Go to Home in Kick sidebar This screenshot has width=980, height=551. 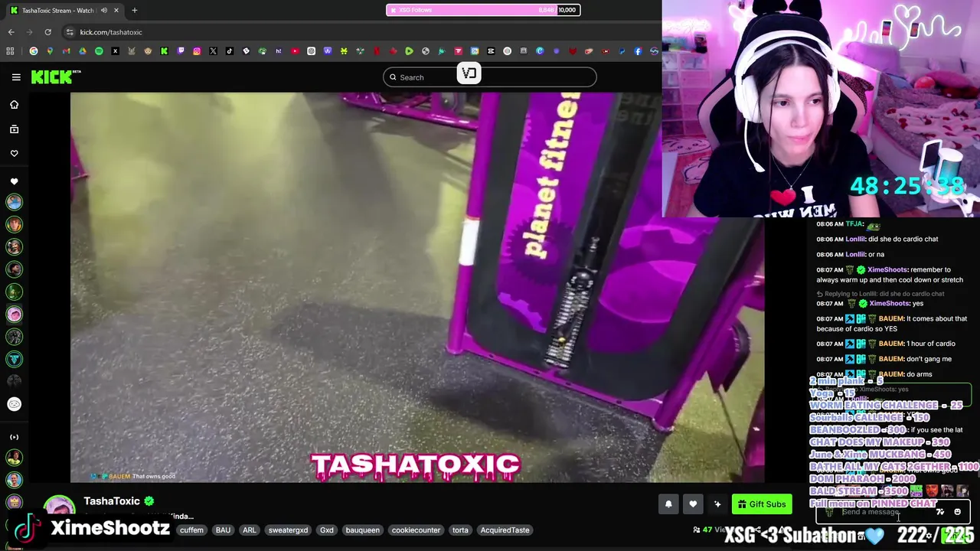pyautogui.click(x=14, y=105)
